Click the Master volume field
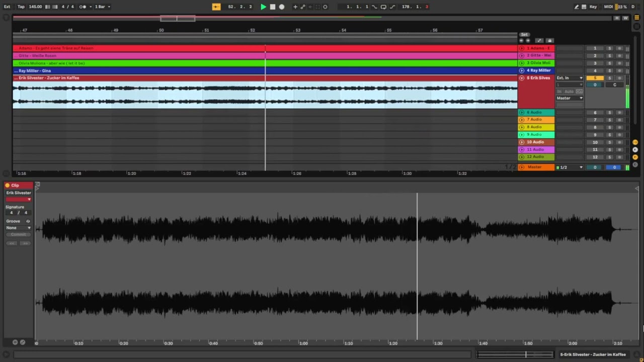The image size is (644, 362). (x=595, y=167)
